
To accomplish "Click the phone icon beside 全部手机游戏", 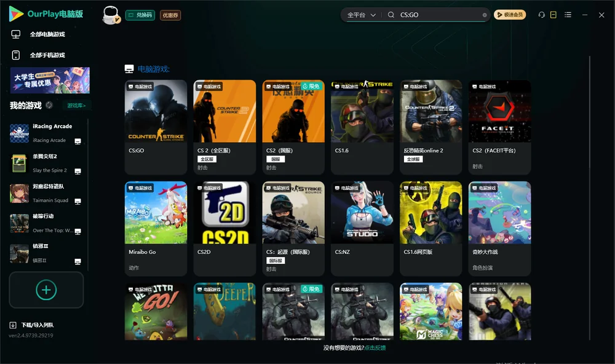I will [x=16, y=55].
